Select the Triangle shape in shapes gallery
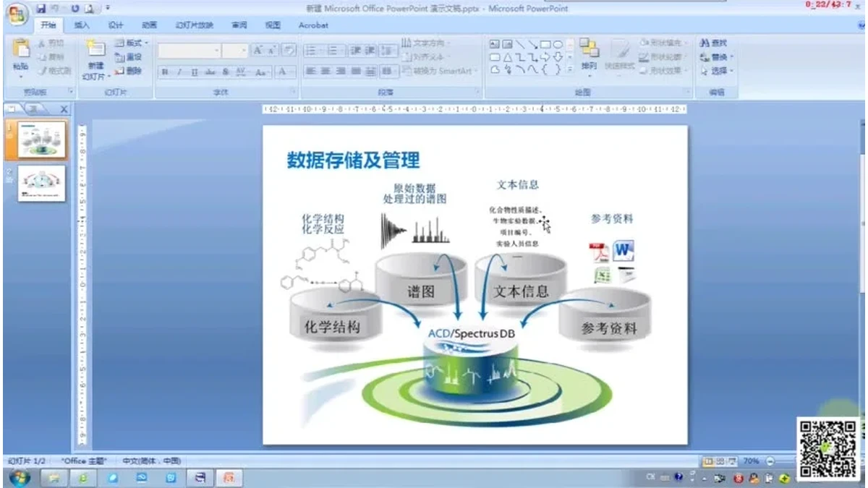The image size is (868, 488). [x=508, y=57]
